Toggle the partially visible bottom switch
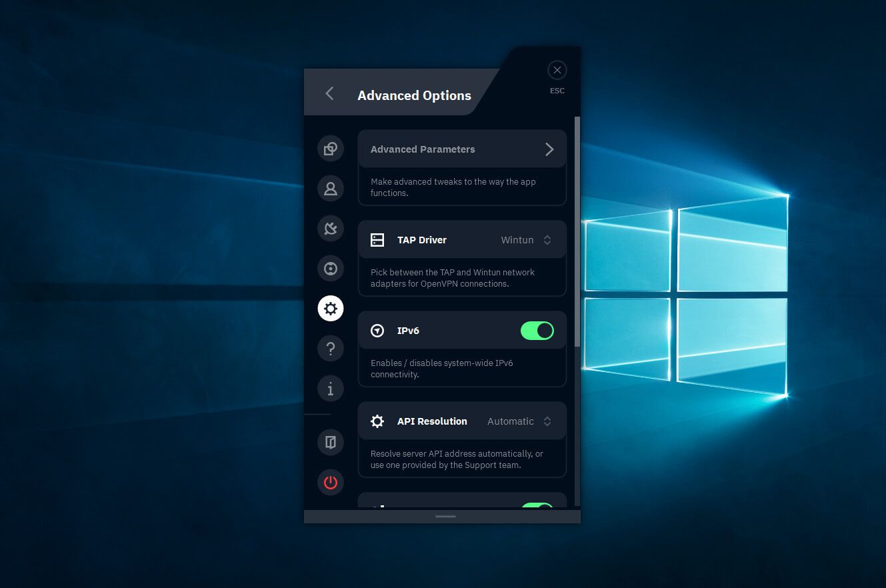This screenshot has height=588, width=886. [537, 506]
